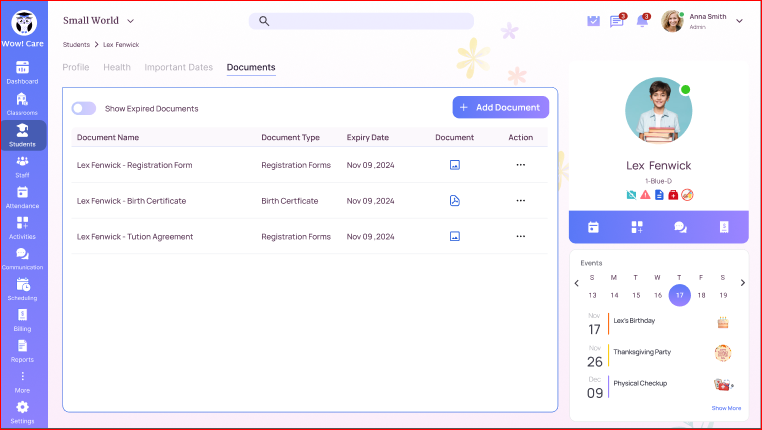Open action menu for Tution Agreement row
762x430 pixels.
click(520, 237)
